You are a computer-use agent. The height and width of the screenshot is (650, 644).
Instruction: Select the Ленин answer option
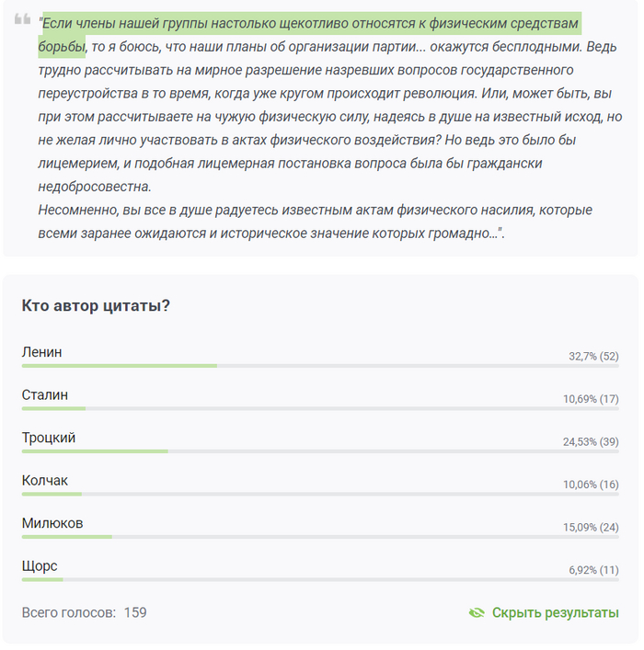pos(42,352)
